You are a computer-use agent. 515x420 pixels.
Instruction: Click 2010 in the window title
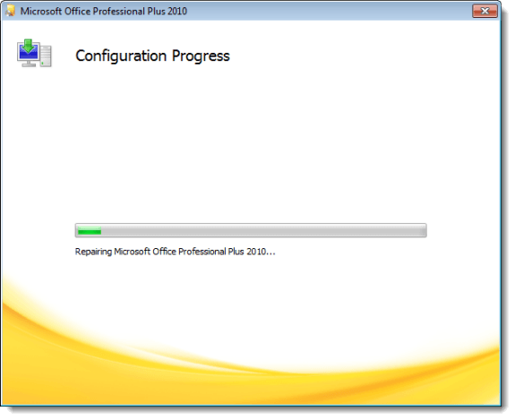pos(177,11)
